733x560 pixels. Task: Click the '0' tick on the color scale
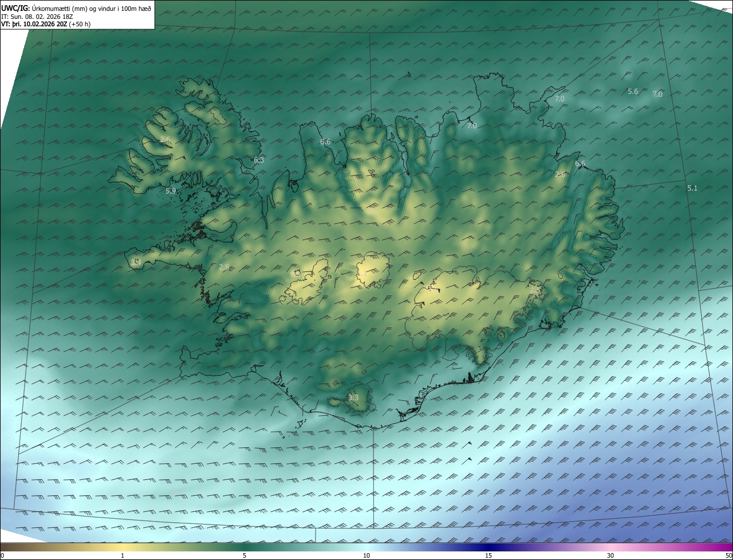(2, 555)
